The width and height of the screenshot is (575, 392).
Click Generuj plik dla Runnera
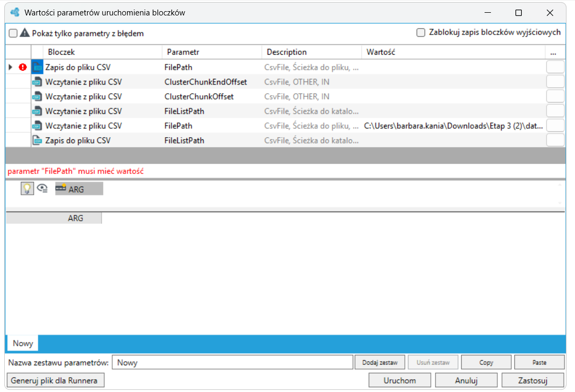[55, 380]
